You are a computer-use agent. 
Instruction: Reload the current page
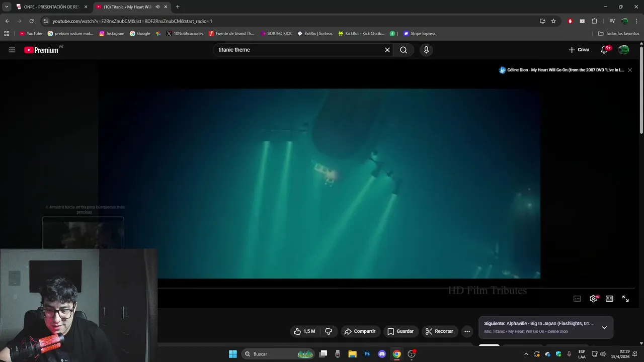tap(31, 21)
